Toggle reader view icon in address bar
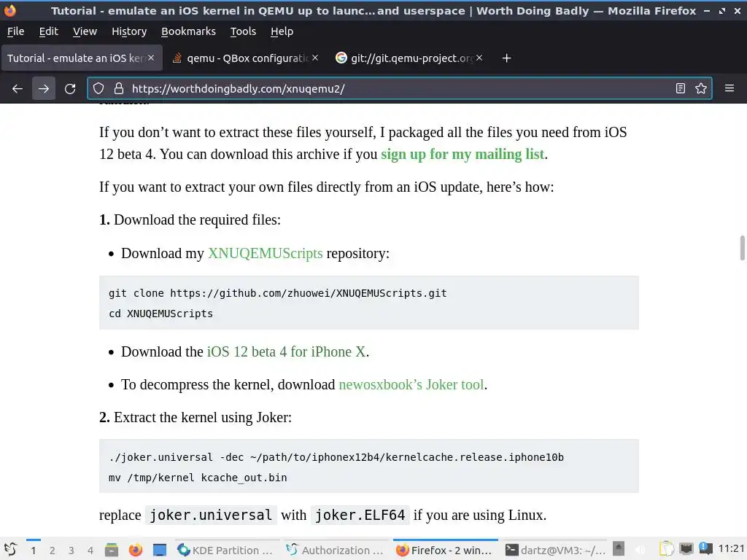This screenshot has height=560, width=747. (x=681, y=88)
